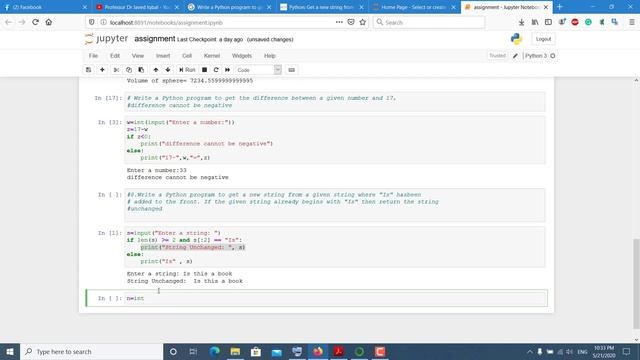Click the Firefox Search field
640x360 pixels.
tap(429, 22)
